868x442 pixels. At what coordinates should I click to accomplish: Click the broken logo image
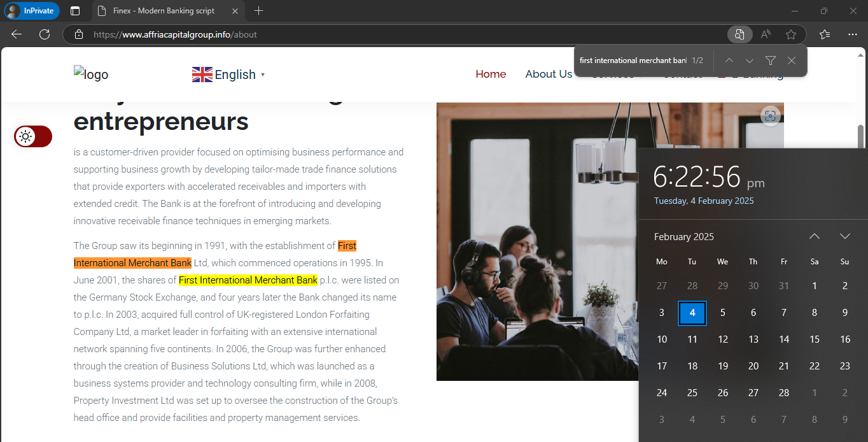click(91, 74)
